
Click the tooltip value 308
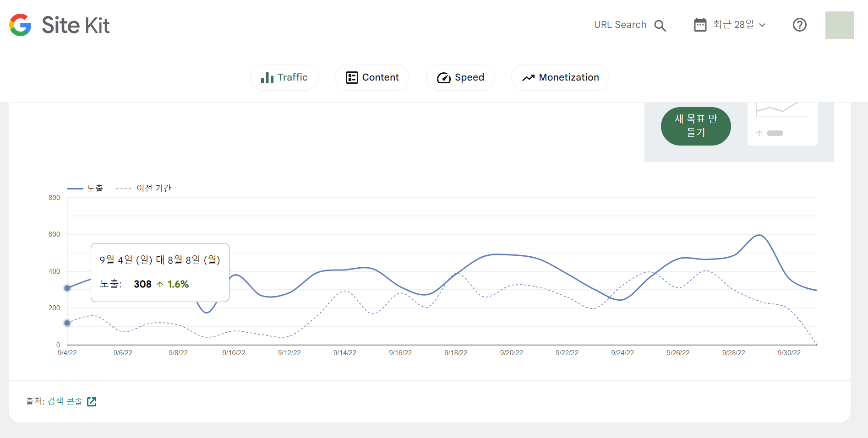click(142, 284)
